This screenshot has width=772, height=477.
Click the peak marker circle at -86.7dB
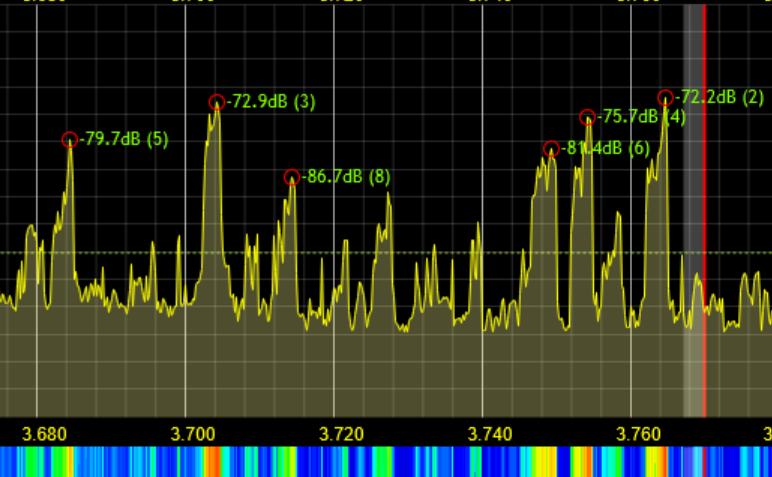[291, 178]
